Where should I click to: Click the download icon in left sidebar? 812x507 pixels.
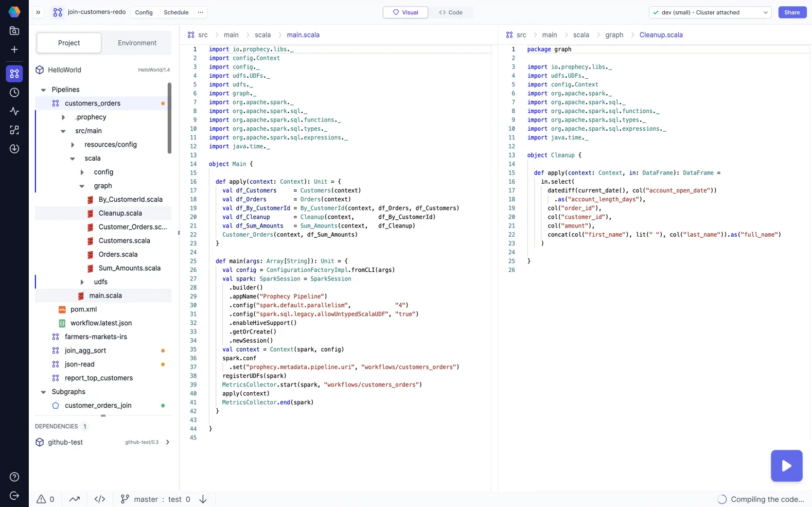[14, 149]
